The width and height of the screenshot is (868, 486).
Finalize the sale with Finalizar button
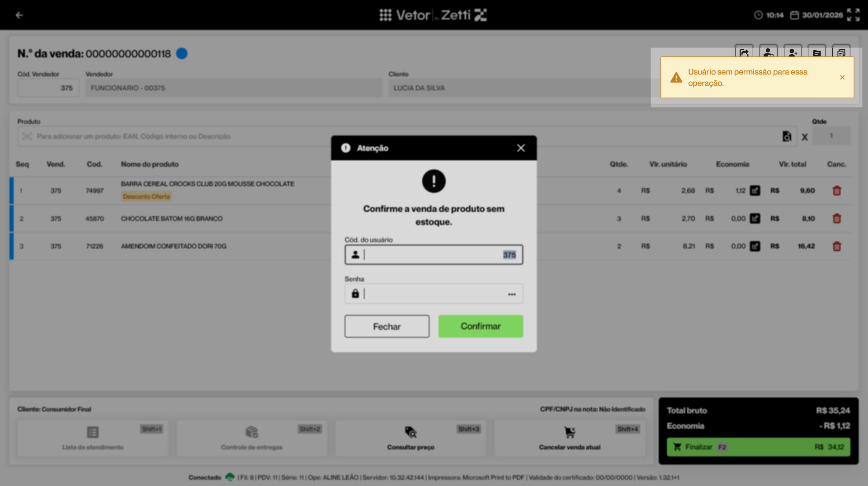[759, 447]
